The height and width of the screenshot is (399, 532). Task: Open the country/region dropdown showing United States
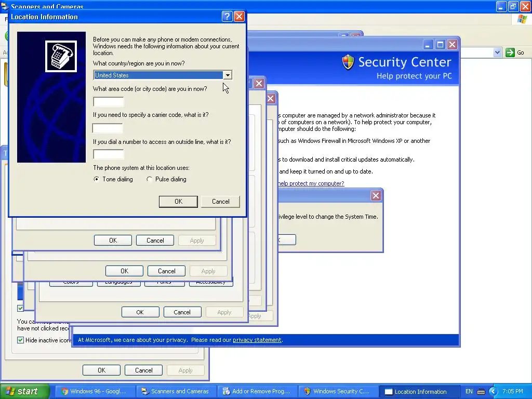[x=228, y=75]
